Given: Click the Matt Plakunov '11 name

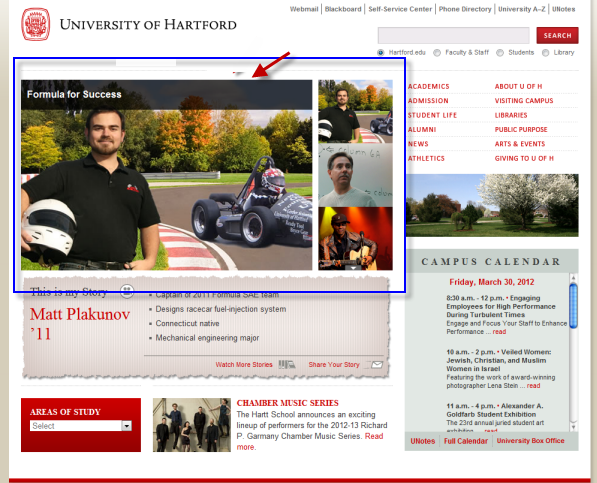Looking at the screenshot, I should (80, 324).
